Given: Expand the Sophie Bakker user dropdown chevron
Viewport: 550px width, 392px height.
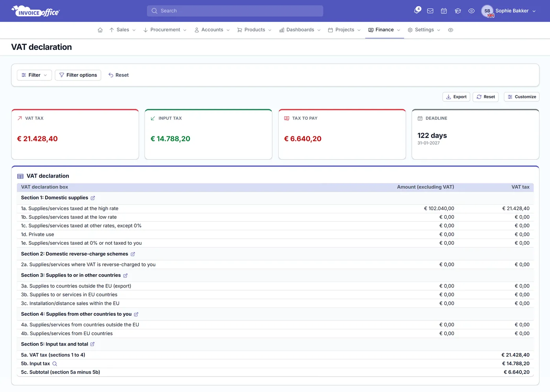Looking at the screenshot, I should tap(534, 11).
